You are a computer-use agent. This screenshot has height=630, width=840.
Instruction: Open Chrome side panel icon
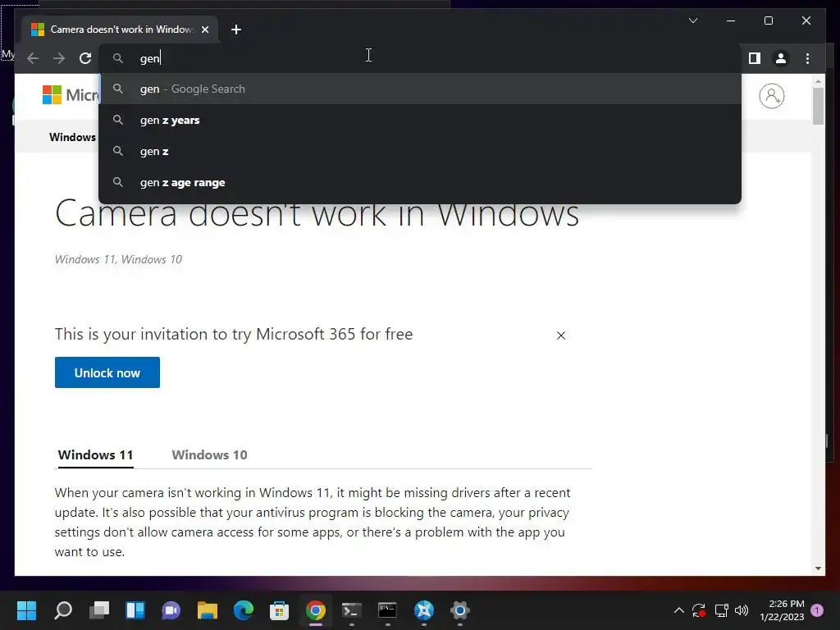[x=755, y=58]
